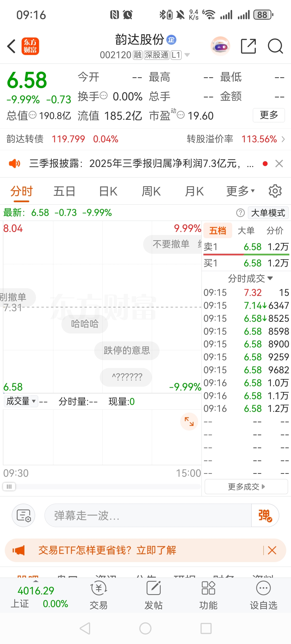Switch to 周K chart tab
291x644 pixels.
151,191
